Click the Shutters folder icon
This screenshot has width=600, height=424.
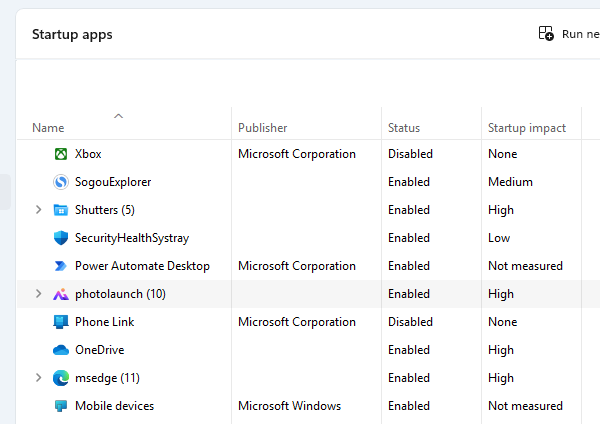pyautogui.click(x=61, y=210)
